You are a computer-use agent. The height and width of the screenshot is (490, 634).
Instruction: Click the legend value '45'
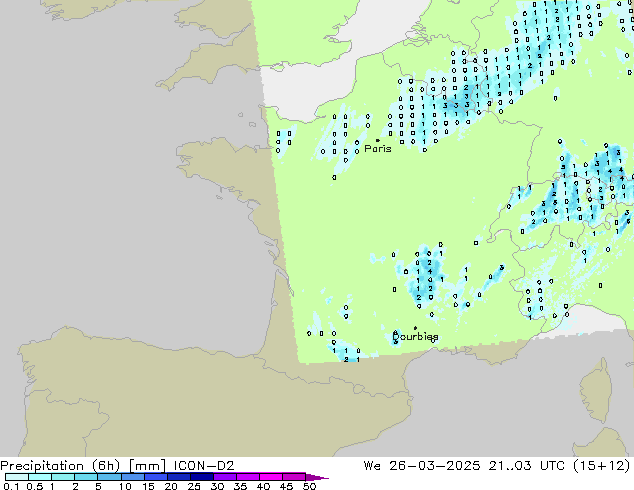coord(286,486)
